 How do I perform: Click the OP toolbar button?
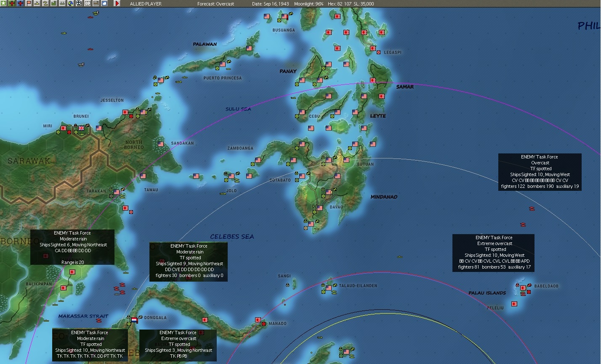(x=88, y=3)
